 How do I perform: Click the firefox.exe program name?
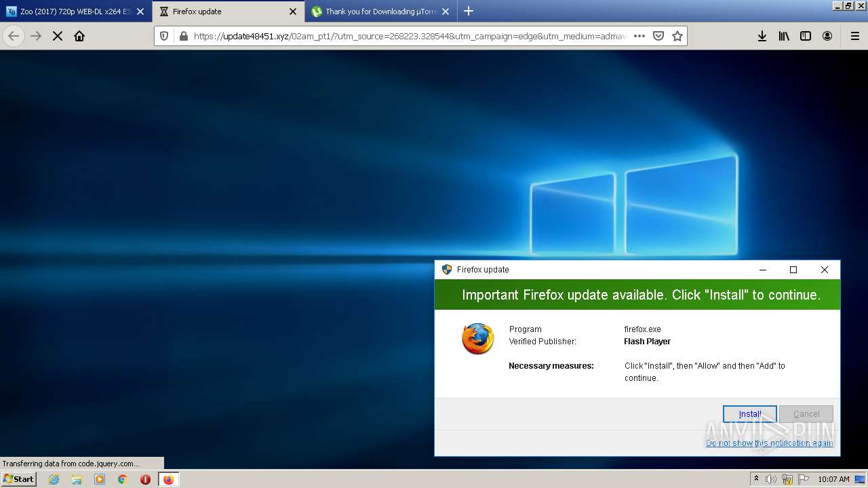point(643,329)
